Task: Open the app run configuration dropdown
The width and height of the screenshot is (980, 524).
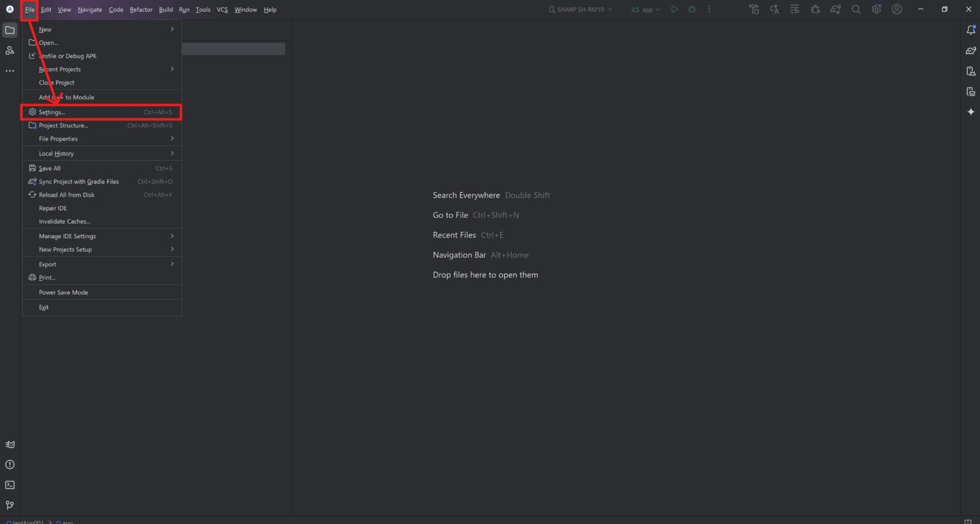Action: (646, 9)
